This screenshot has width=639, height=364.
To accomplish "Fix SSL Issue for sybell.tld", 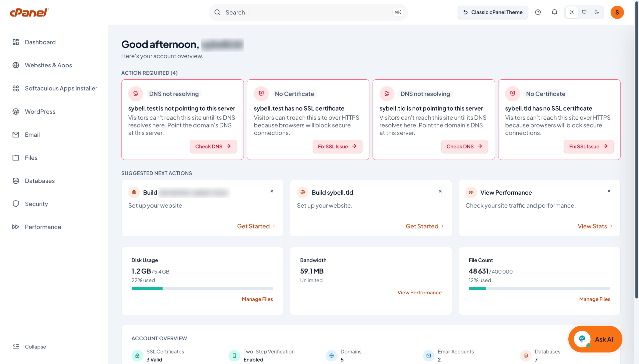I will pos(588,146).
